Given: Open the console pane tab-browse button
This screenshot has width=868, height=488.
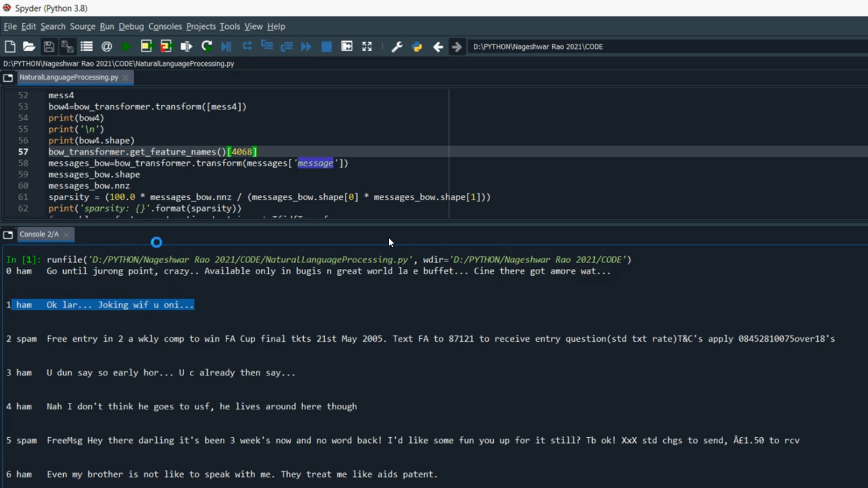Looking at the screenshot, I should (8, 235).
